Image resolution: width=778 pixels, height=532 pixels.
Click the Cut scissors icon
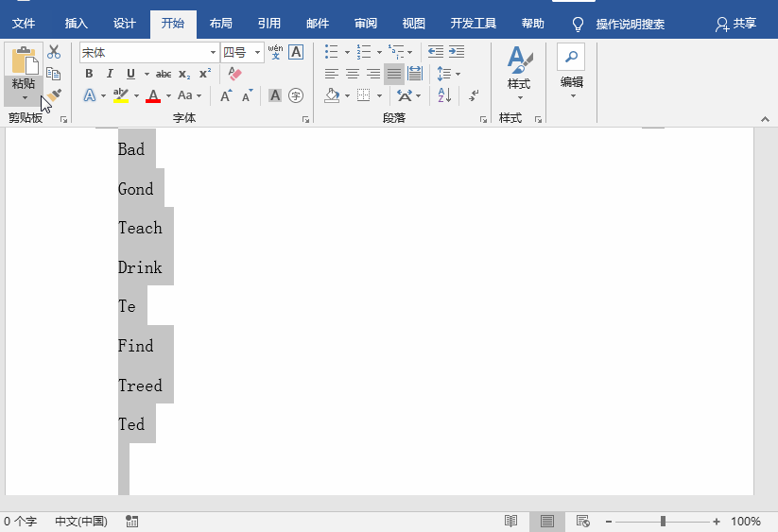coord(54,52)
